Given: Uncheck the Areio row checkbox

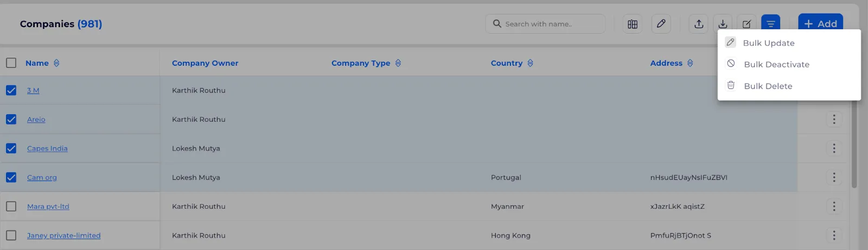Looking at the screenshot, I should [x=11, y=119].
